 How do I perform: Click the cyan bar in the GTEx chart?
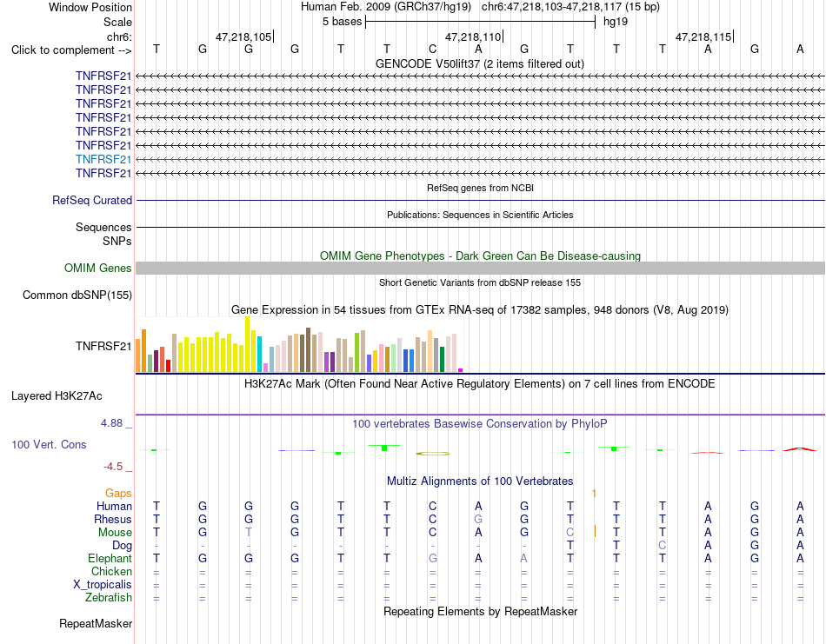[260, 354]
